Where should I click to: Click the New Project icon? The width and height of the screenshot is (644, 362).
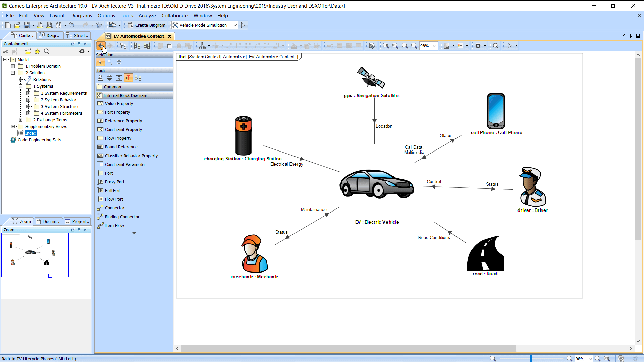coord(8,25)
